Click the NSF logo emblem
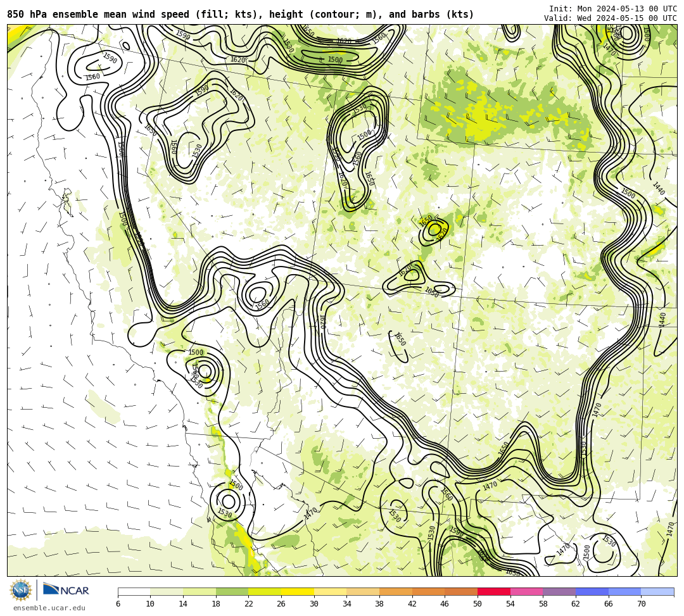 pos(20,590)
